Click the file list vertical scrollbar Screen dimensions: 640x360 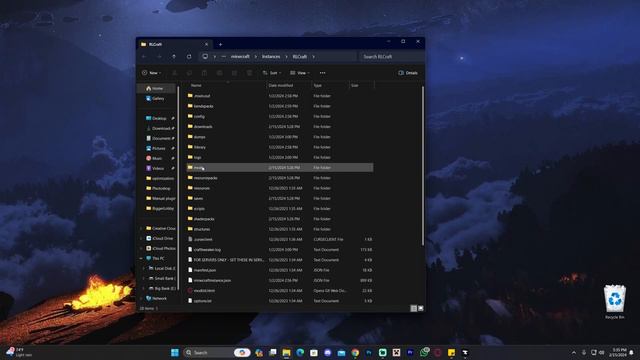click(x=423, y=165)
